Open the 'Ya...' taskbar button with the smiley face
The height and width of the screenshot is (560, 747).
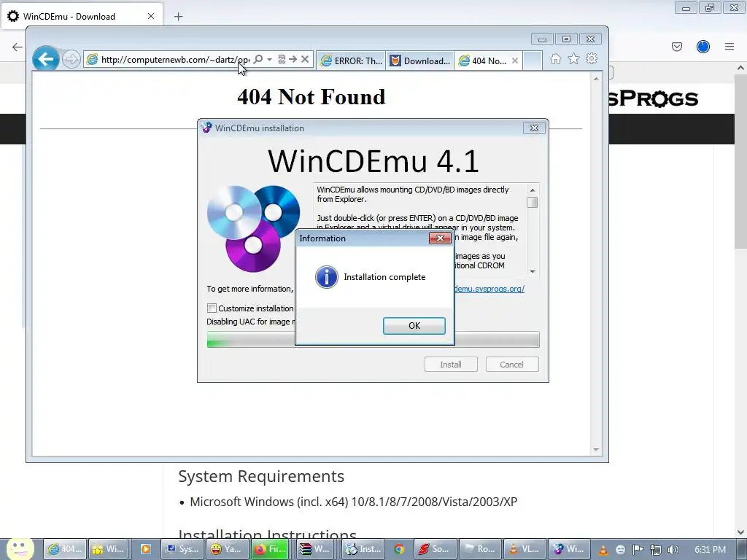coord(226,549)
